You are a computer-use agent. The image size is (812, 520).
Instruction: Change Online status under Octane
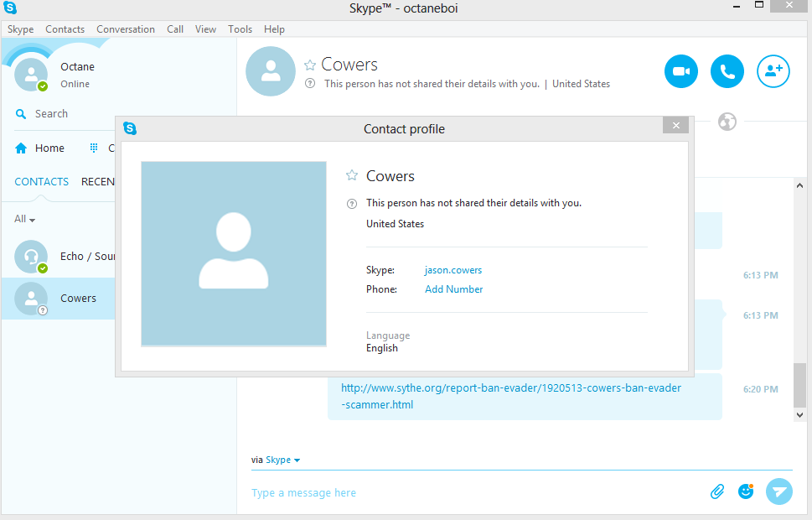75,84
